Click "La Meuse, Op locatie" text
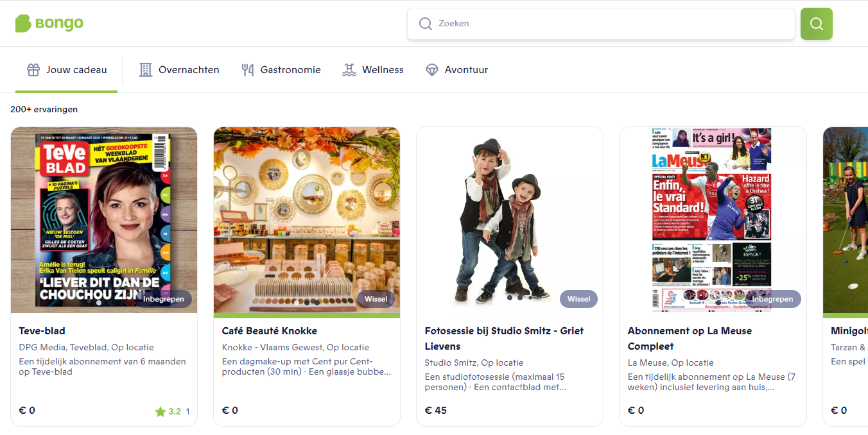Screen dimensions: 868x435 click(670, 363)
